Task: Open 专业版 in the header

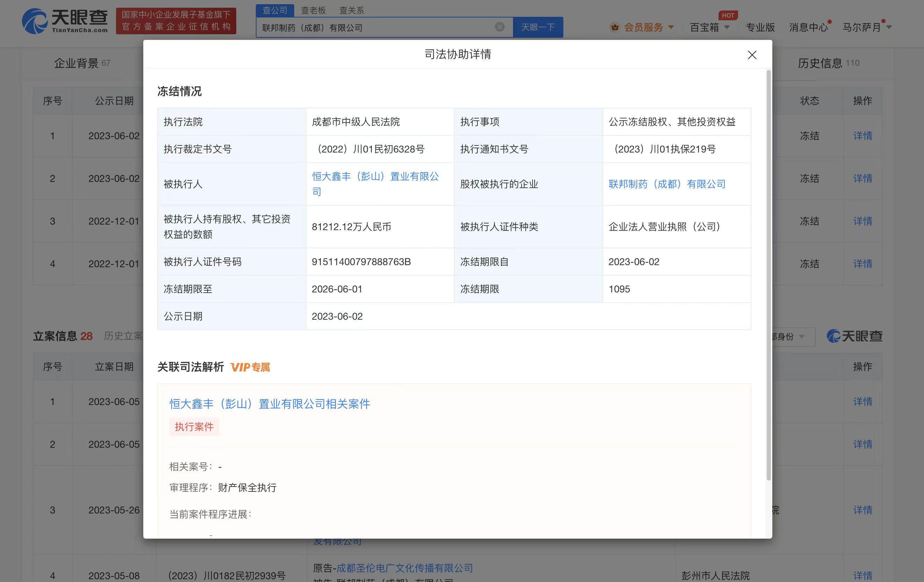Action: pos(760,27)
